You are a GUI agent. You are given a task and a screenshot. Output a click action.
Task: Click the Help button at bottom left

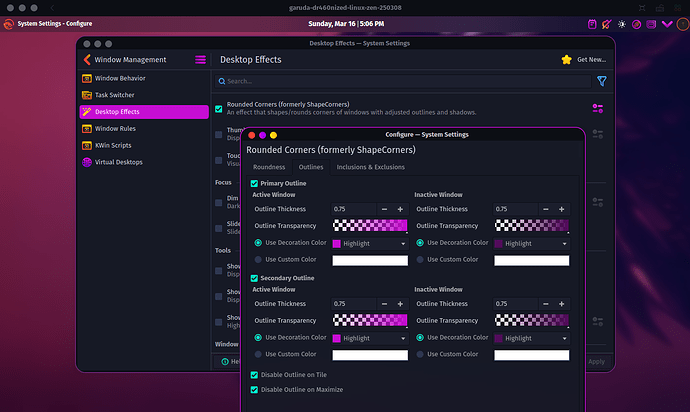[230, 361]
